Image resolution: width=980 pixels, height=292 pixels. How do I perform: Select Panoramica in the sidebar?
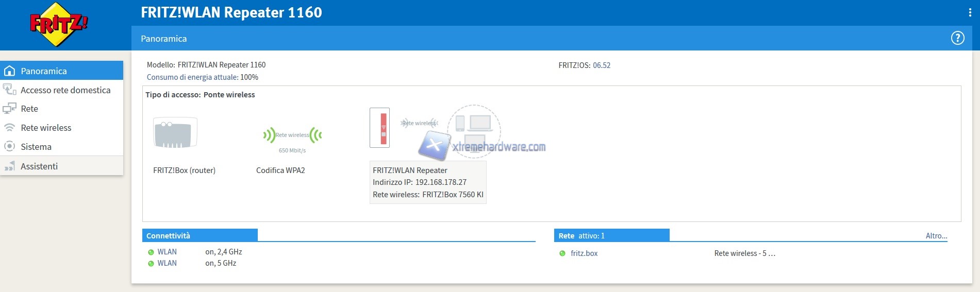pyautogui.click(x=44, y=71)
